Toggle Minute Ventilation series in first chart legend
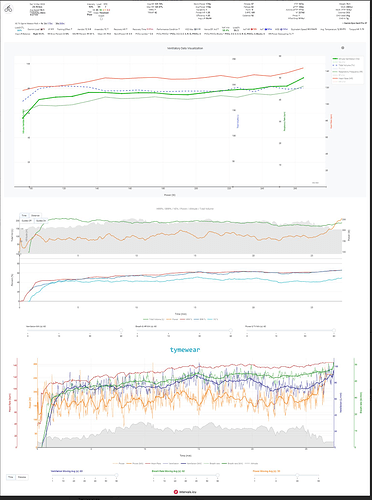The width and height of the screenshot is (372, 500). (x=347, y=59)
